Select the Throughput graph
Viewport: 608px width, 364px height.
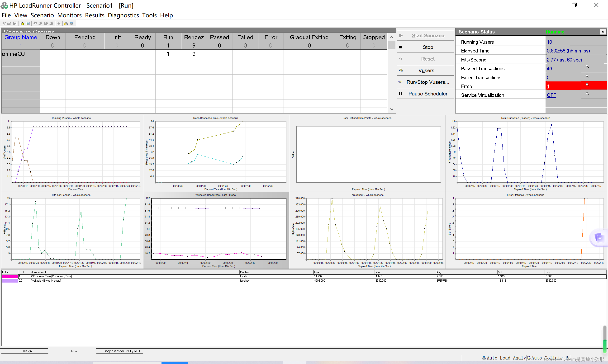click(367, 230)
